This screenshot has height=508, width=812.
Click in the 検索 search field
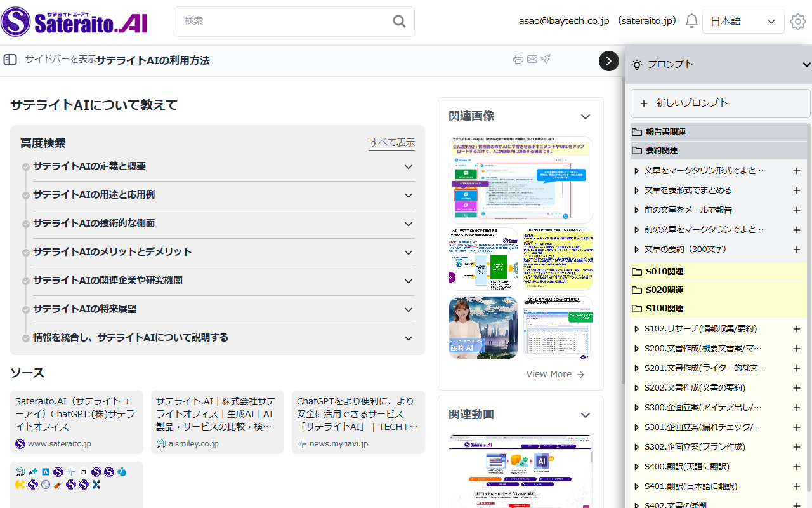[x=285, y=22]
